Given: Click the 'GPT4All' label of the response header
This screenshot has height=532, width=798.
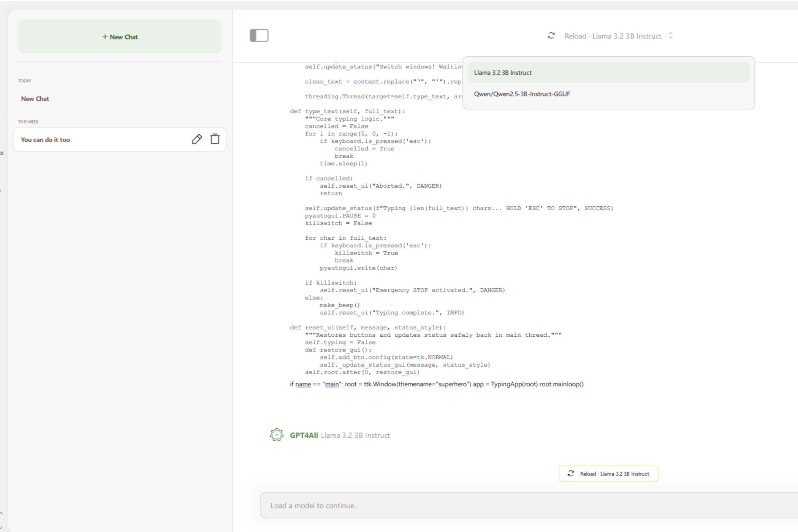Looking at the screenshot, I should coord(304,435).
